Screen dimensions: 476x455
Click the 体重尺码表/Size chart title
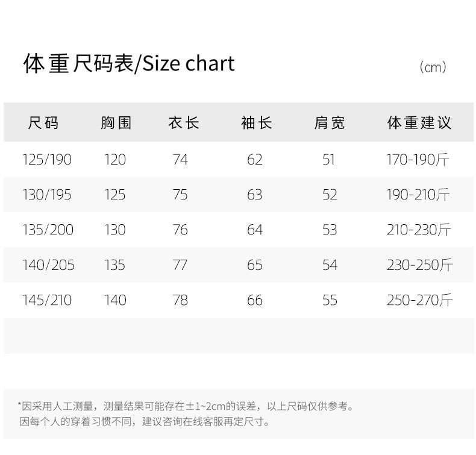pos(129,63)
